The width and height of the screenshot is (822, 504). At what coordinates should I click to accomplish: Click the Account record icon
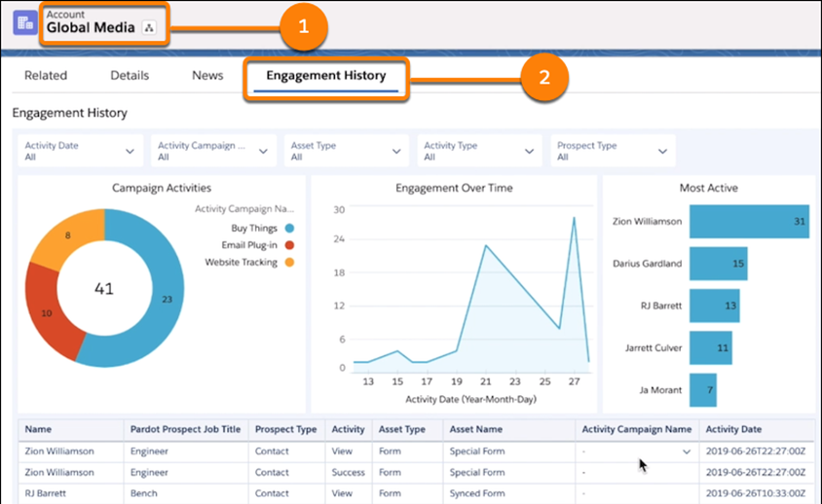click(21, 21)
